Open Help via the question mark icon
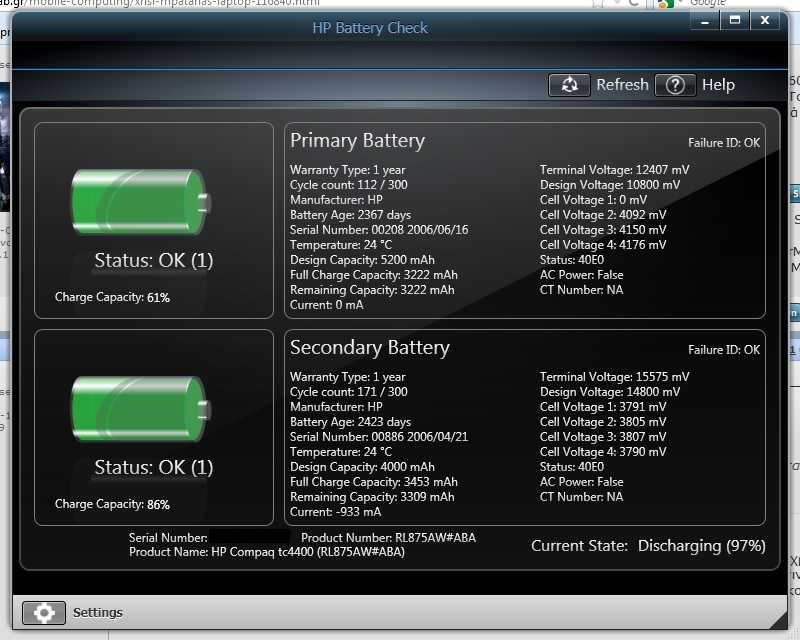The height and width of the screenshot is (640, 800). [675, 85]
